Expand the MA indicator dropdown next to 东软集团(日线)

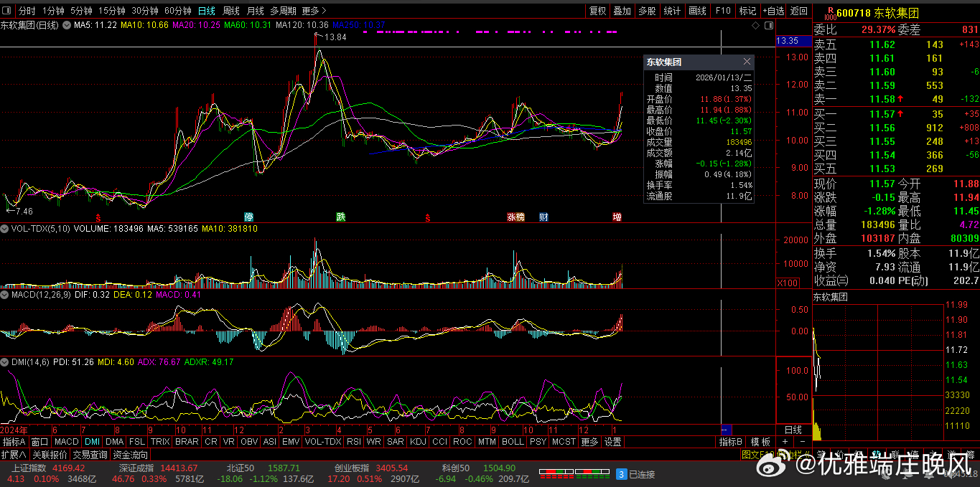[67, 25]
